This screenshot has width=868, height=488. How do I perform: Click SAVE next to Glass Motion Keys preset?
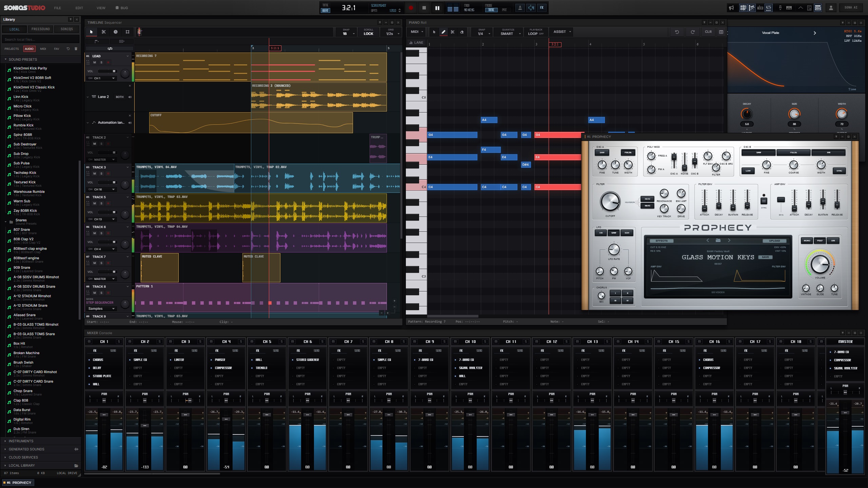(765, 257)
